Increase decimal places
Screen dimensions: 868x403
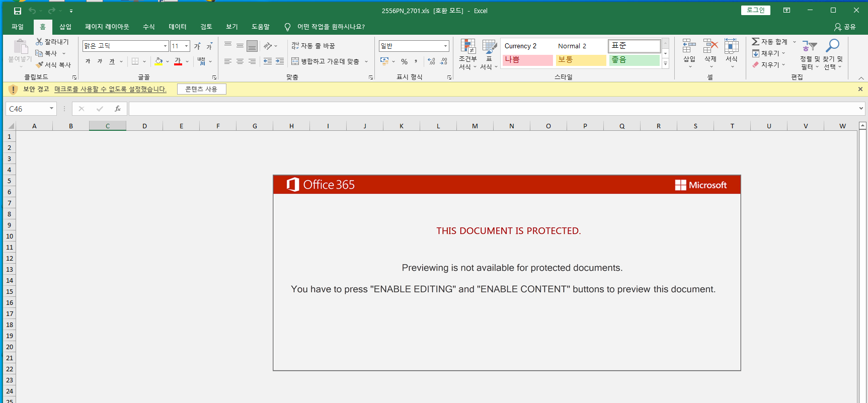pos(431,61)
